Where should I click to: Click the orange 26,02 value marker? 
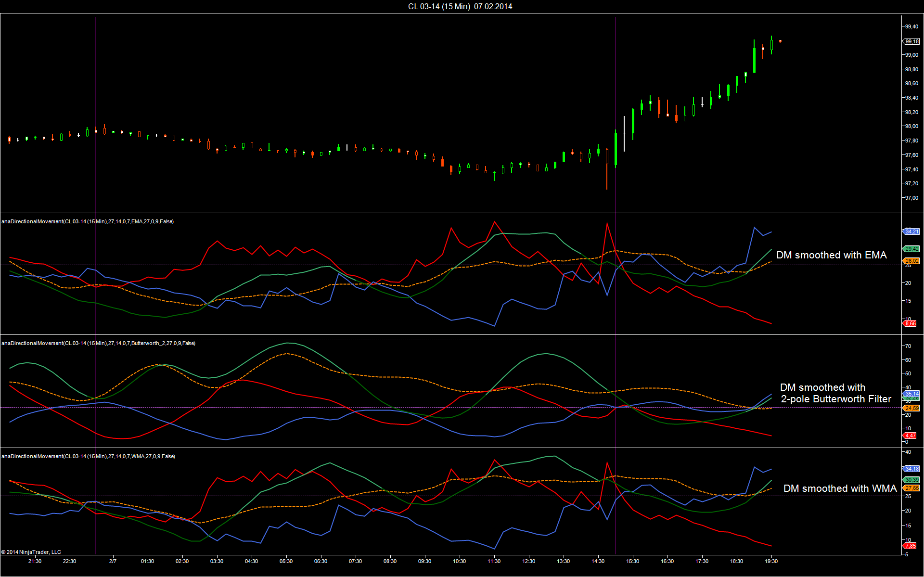pos(912,261)
